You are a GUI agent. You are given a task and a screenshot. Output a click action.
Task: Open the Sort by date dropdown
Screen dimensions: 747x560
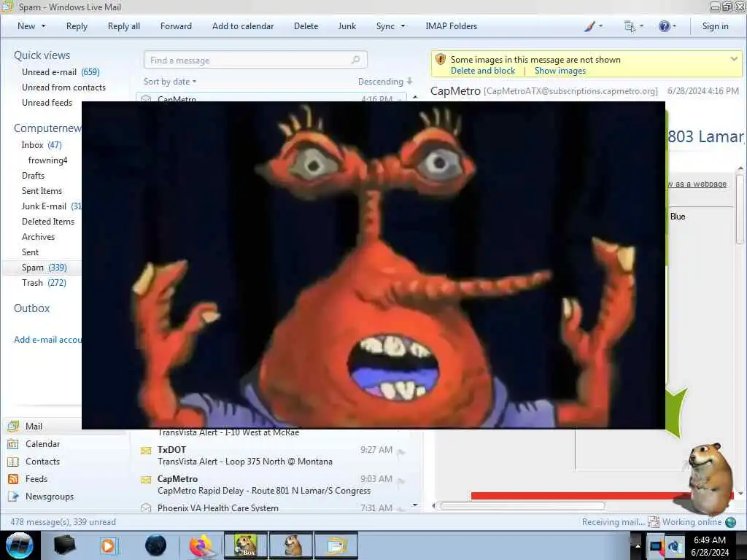coord(170,82)
